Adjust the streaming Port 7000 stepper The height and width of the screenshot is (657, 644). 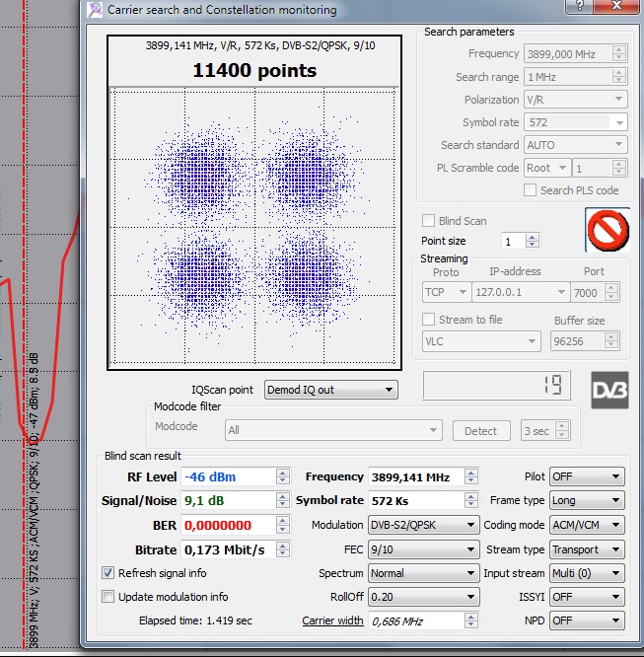610,292
